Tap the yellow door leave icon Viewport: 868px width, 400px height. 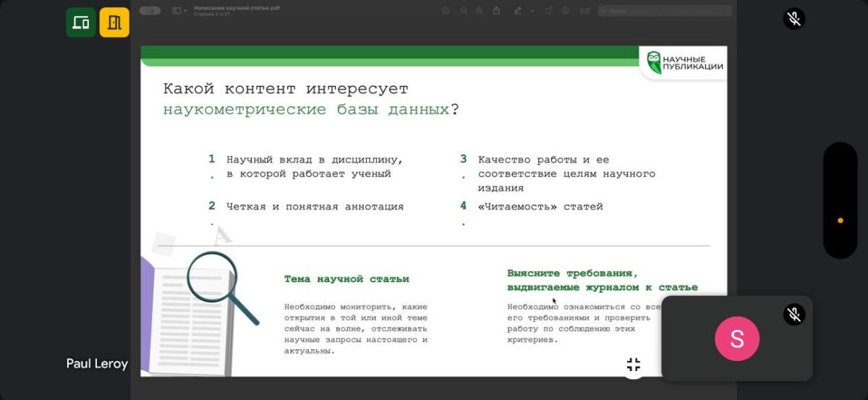(114, 22)
